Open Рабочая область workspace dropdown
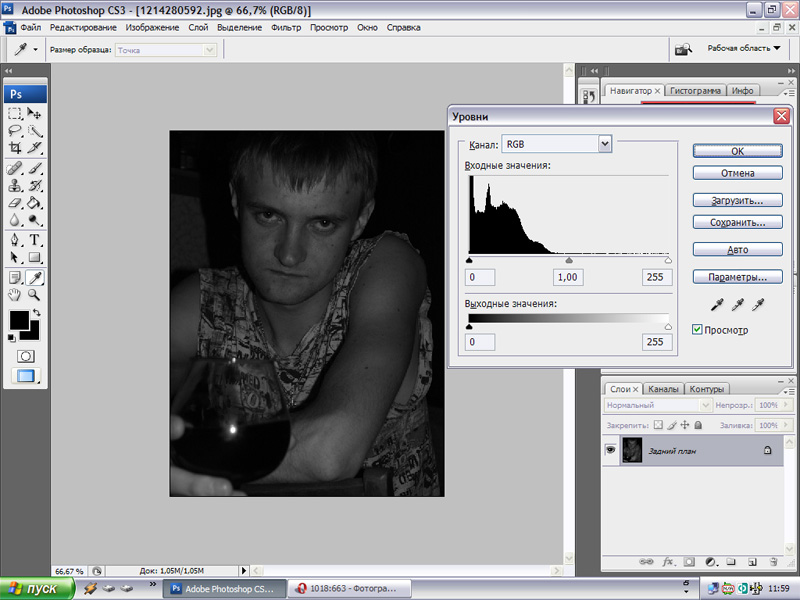This screenshot has width=800, height=600. coord(744,48)
